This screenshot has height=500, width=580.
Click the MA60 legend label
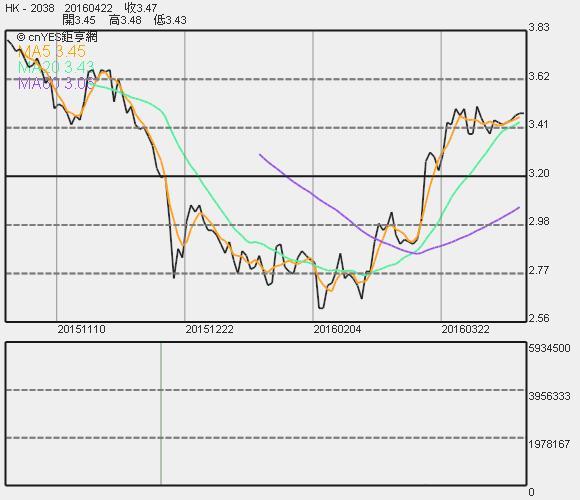coord(56,84)
